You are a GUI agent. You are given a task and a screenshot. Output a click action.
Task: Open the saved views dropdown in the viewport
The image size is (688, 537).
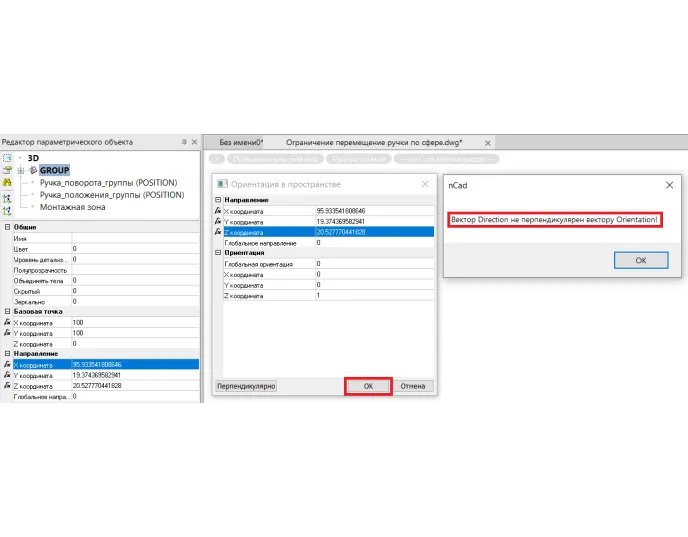[447, 159]
